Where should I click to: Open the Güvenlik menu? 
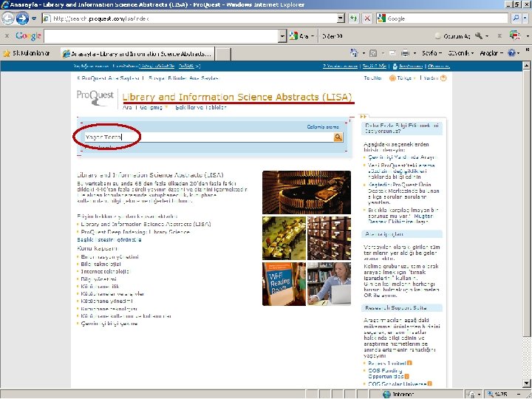(460, 53)
